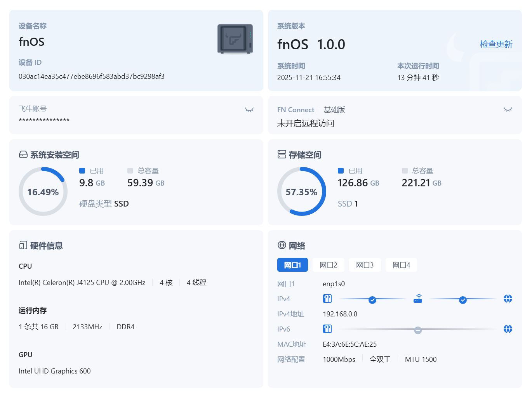
Task: Select the 网口1 tab
Action: pos(292,265)
